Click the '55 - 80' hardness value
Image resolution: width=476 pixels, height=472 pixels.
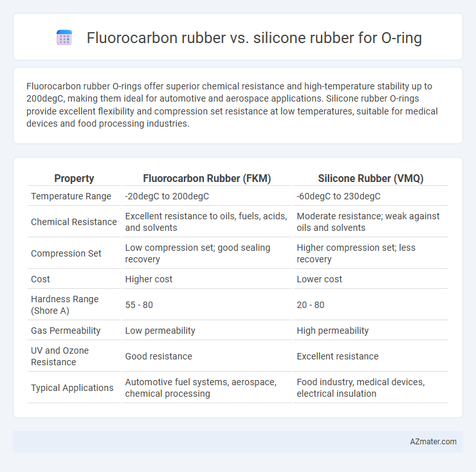coord(139,305)
